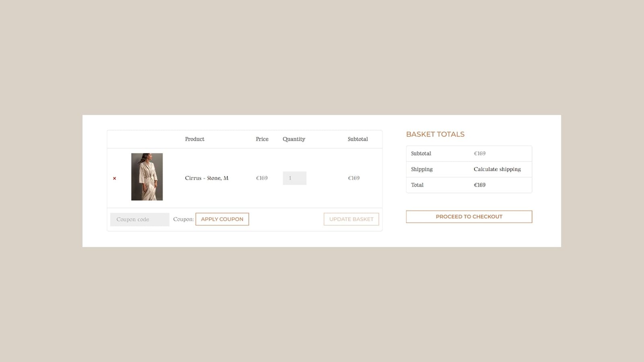The image size is (644, 362).
Task: Open the Calculate shipping link
Action: 497,169
